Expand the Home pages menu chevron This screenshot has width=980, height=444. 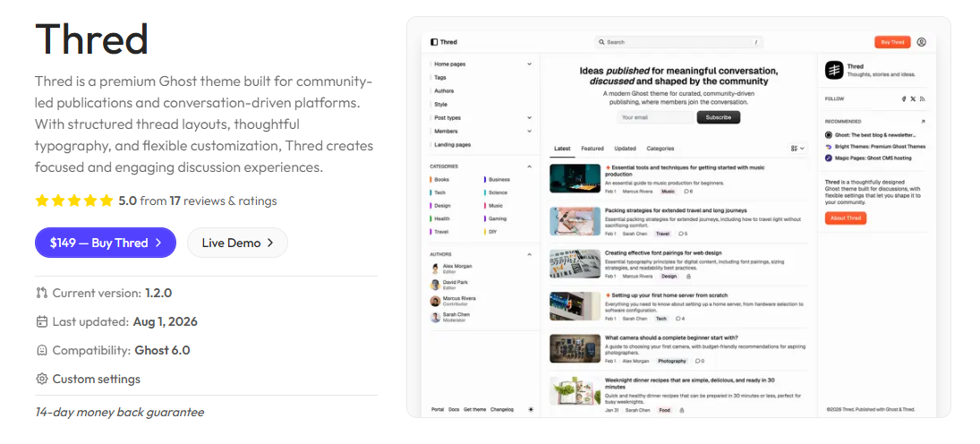tap(529, 64)
